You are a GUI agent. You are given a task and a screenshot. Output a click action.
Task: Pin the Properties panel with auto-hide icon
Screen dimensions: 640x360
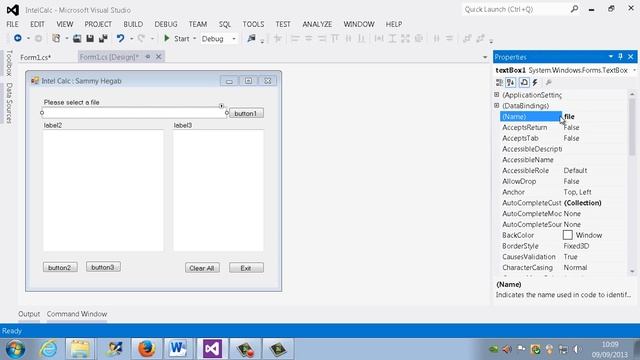coord(620,57)
